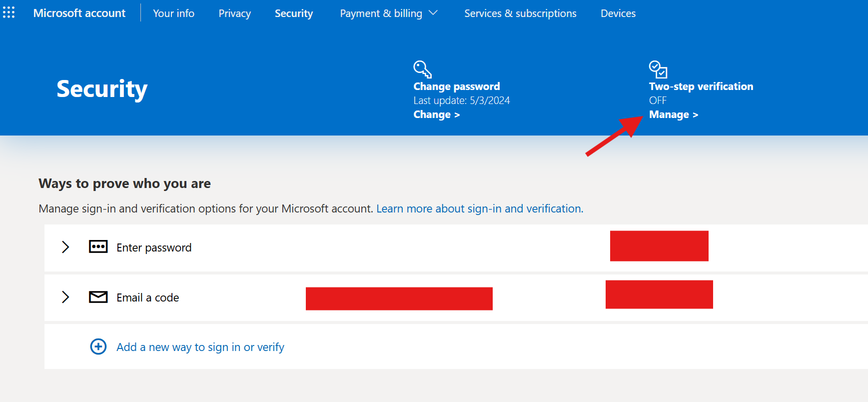Select the Security tab
The height and width of the screenshot is (402, 868).
(x=294, y=13)
